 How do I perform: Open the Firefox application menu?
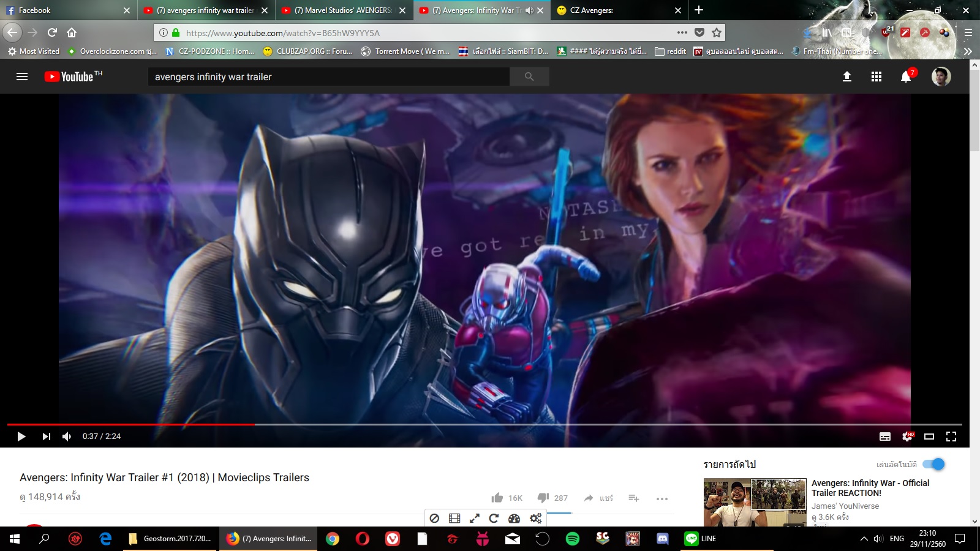968,32
